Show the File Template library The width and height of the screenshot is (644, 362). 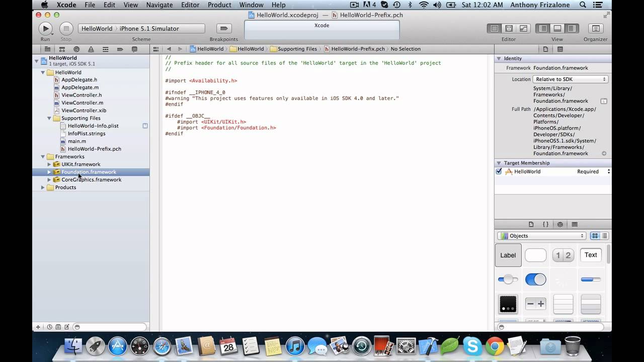[x=531, y=224]
